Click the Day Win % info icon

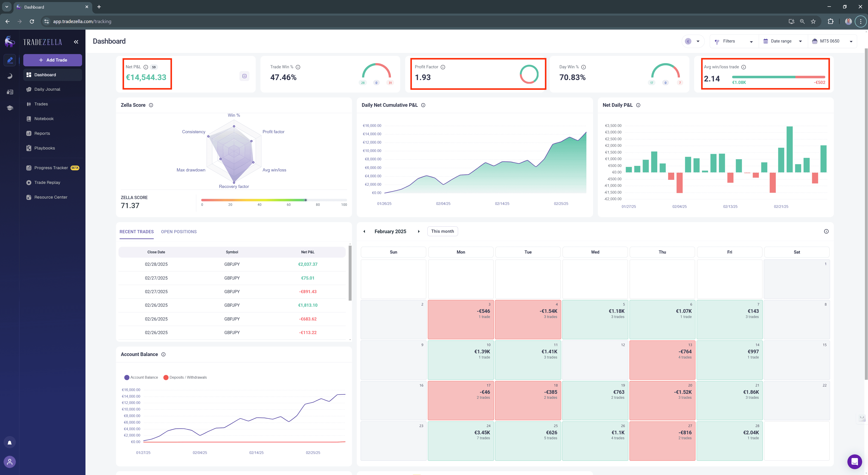(584, 67)
